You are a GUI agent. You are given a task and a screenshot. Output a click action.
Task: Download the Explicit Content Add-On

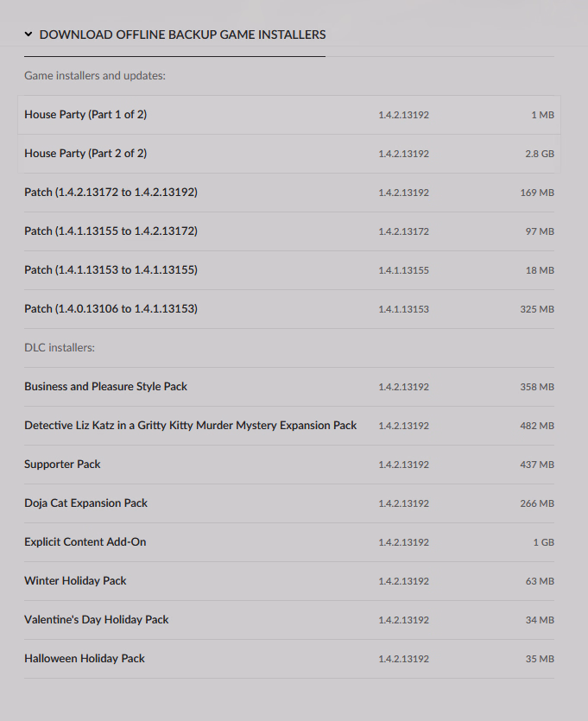tap(85, 542)
